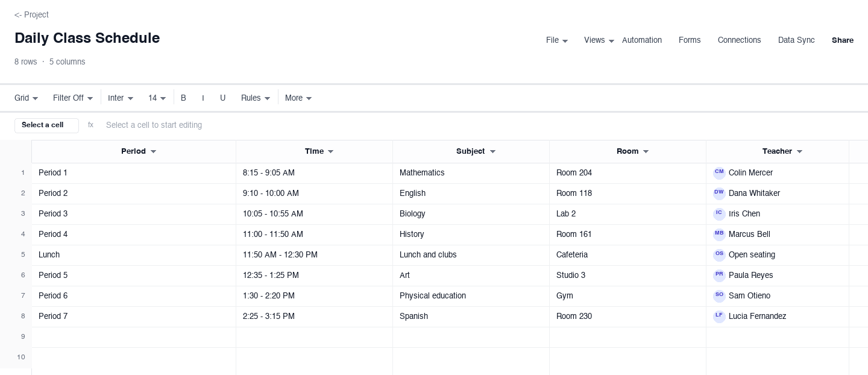Open the Rules dropdown
The width and height of the screenshot is (868, 375).
pyautogui.click(x=256, y=98)
